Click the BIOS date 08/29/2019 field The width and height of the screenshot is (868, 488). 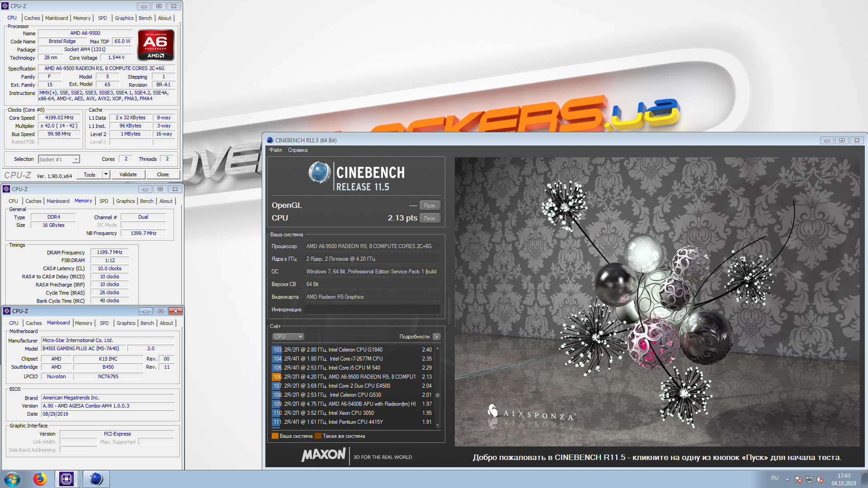coord(108,414)
